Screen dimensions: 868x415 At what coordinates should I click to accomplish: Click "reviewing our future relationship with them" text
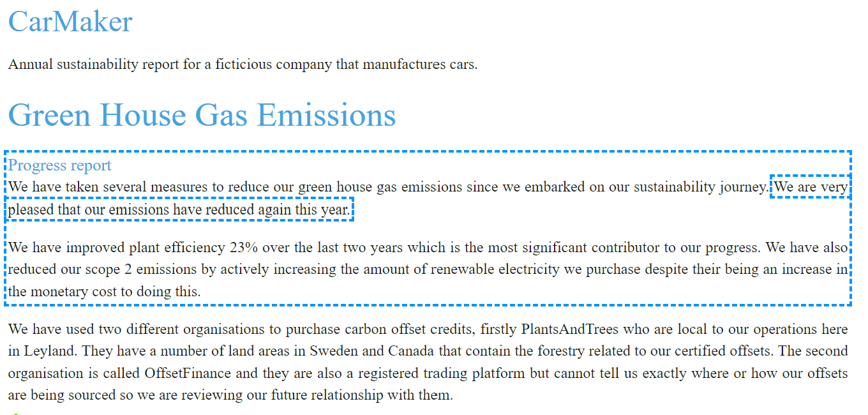(x=317, y=395)
